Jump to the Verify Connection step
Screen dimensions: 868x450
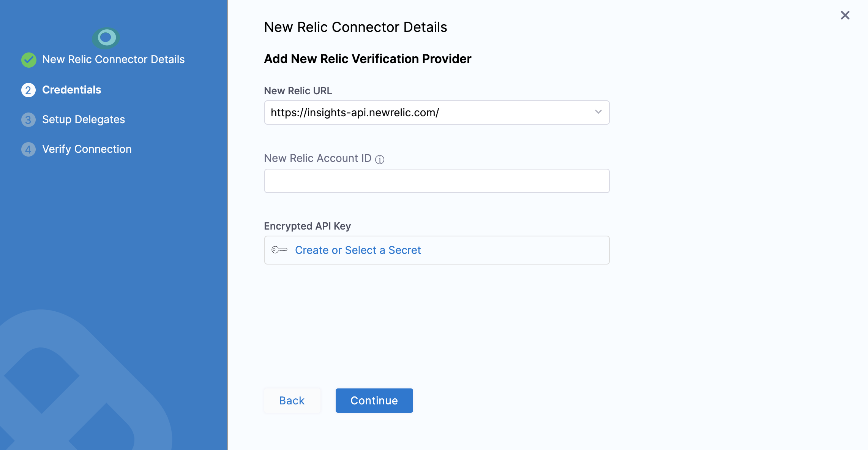[87, 149]
